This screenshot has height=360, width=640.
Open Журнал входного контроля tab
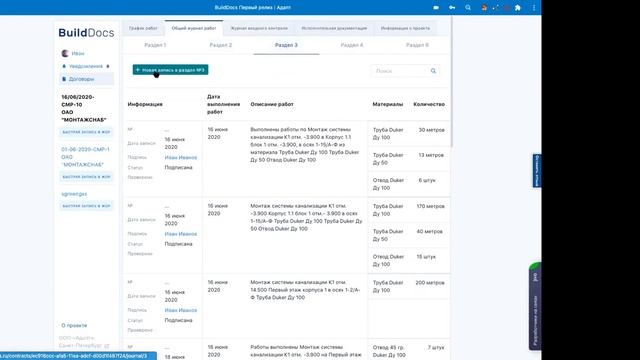pyautogui.click(x=259, y=28)
